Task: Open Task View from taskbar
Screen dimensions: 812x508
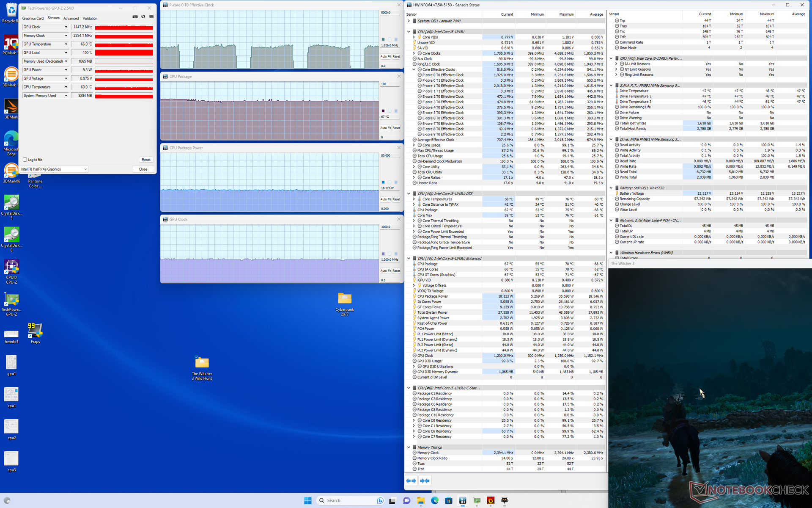Action: tap(392, 500)
